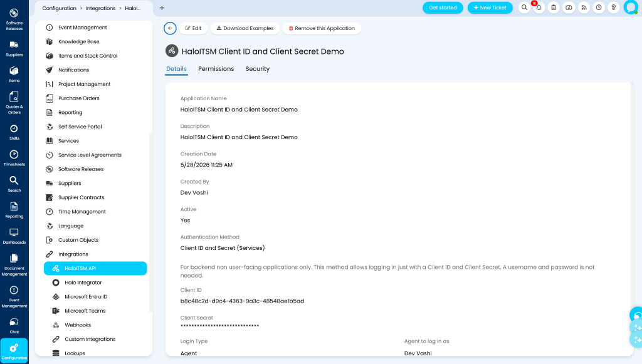Open Timesheets module
Screen dimensions: 642x364
(x=14, y=158)
